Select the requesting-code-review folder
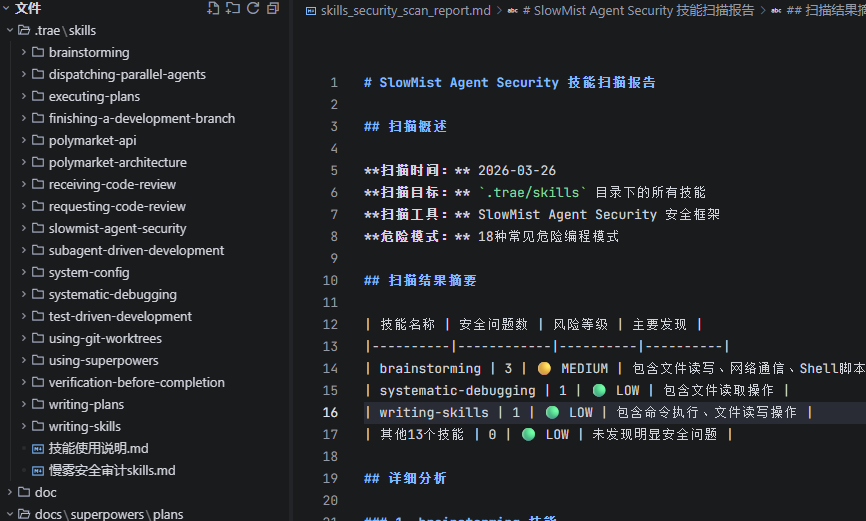Screen dimensions: 866x521 point(117,207)
